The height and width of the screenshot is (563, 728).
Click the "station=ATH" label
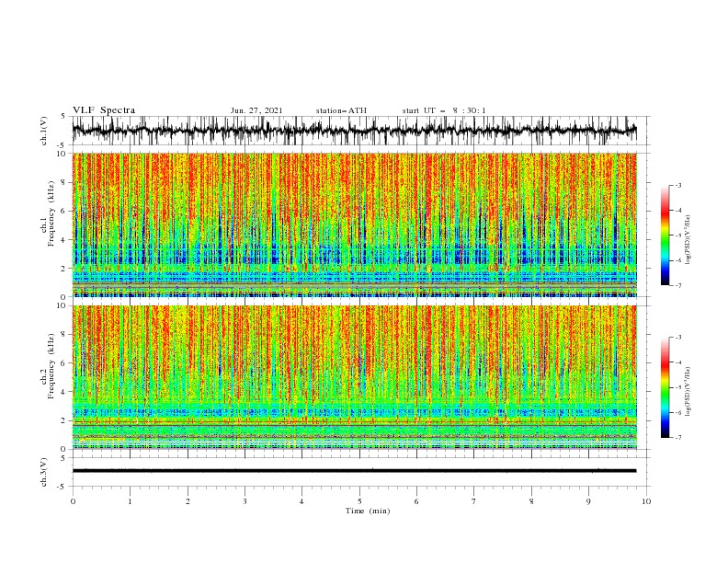[x=341, y=110]
